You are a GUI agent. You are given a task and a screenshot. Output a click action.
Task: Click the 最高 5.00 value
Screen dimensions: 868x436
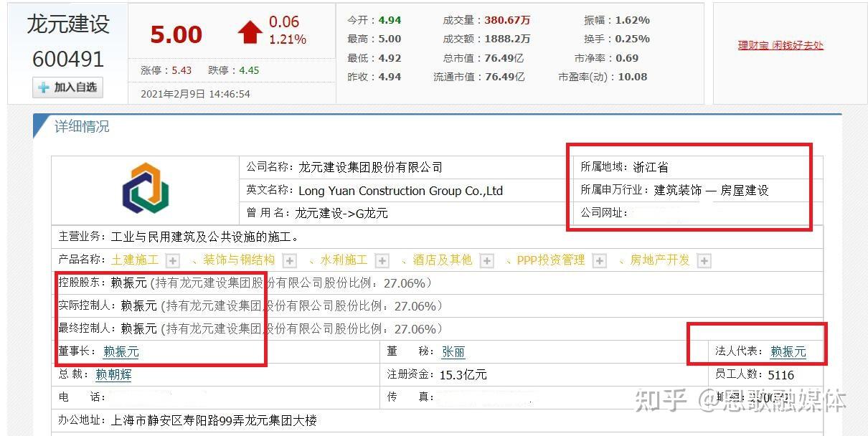(390, 39)
